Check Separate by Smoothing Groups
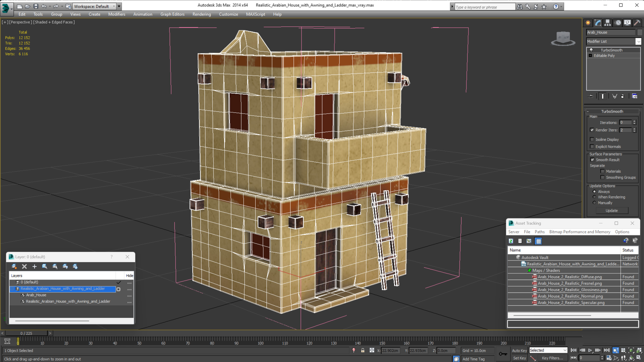Viewport: 644px width, 362px height. point(602,177)
